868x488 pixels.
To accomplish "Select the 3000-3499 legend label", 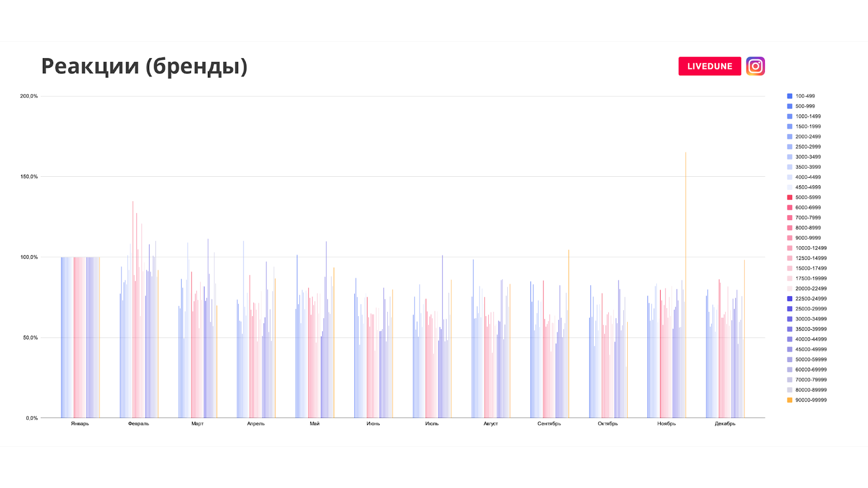I will click(808, 157).
